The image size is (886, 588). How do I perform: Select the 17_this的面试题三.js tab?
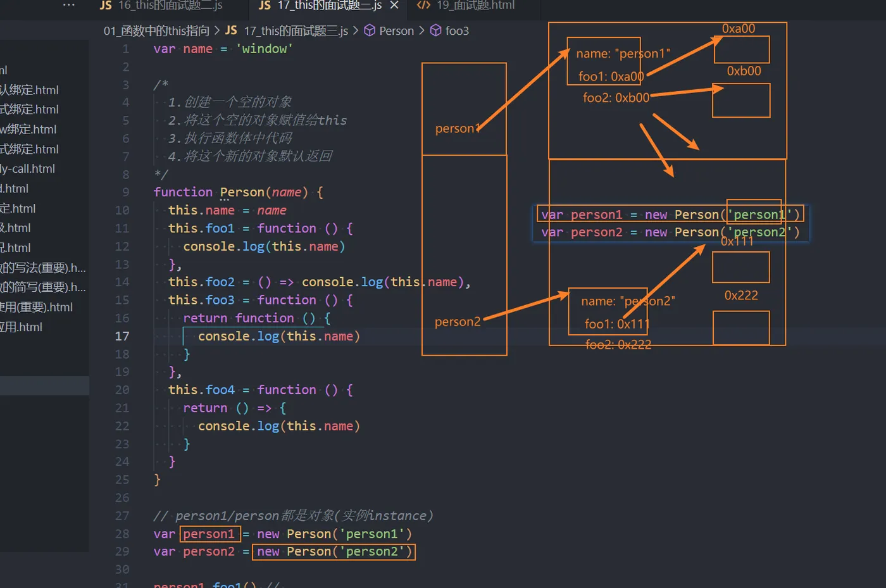pyautogui.click(x=329, y=6)
